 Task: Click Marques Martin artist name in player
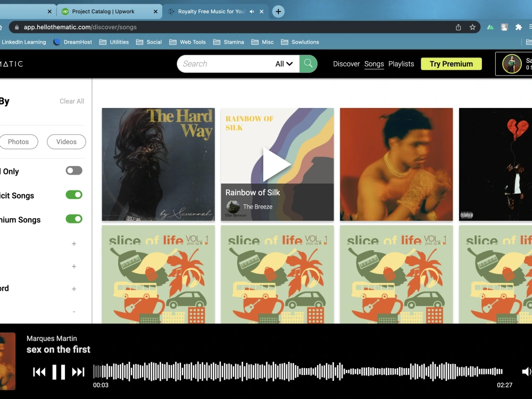(x=52, y=338)
